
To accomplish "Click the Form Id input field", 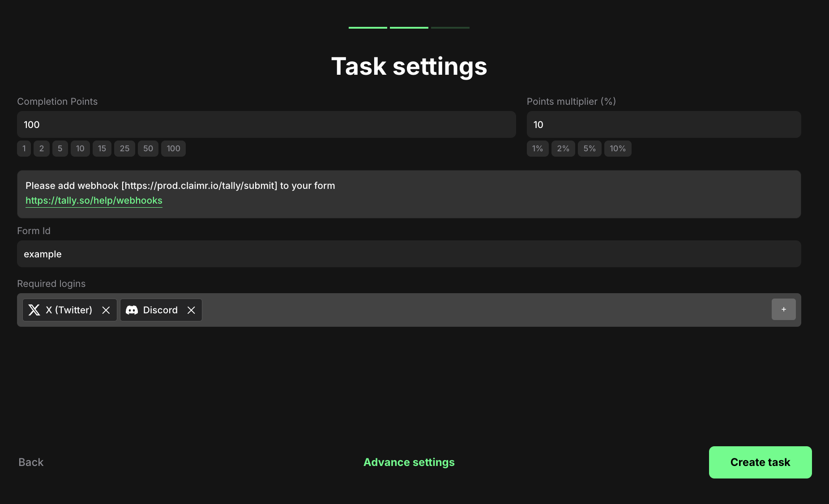I will coord(409,254).
